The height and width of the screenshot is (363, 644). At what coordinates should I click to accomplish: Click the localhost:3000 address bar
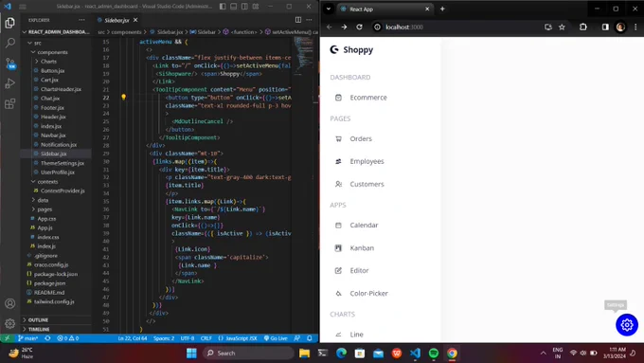point(456,27)
